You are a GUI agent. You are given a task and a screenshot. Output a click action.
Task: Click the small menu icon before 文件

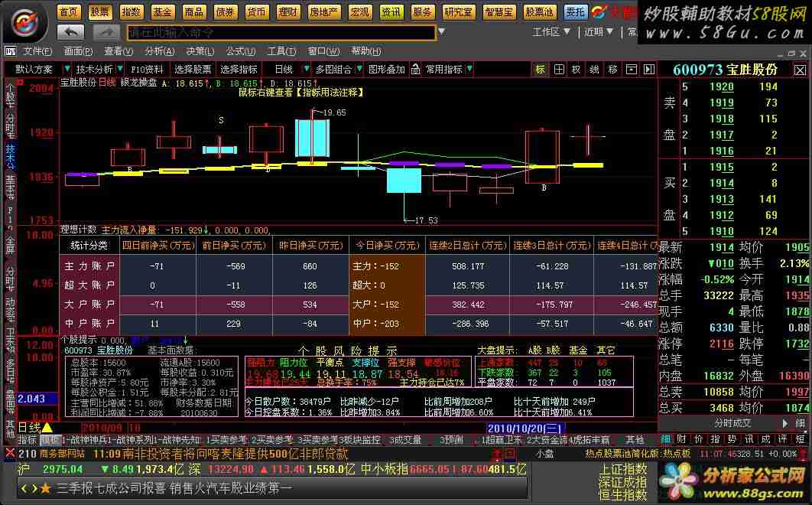[11, 50]
